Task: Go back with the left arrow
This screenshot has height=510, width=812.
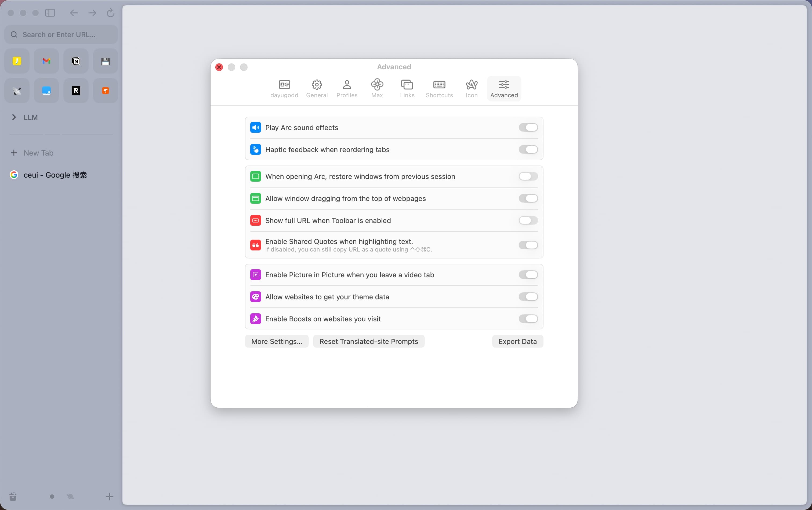Action: 74,13
